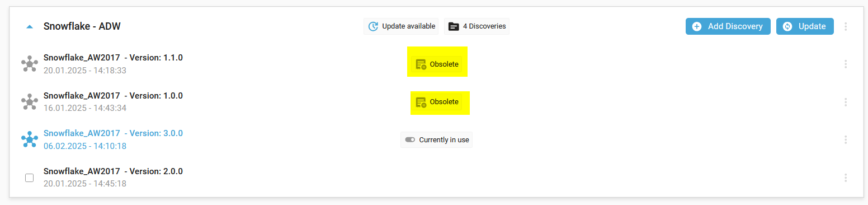The image size is (868, 205).
Task: Tick the Version 2.0.0 checkbox
Action: pos(30,178)
